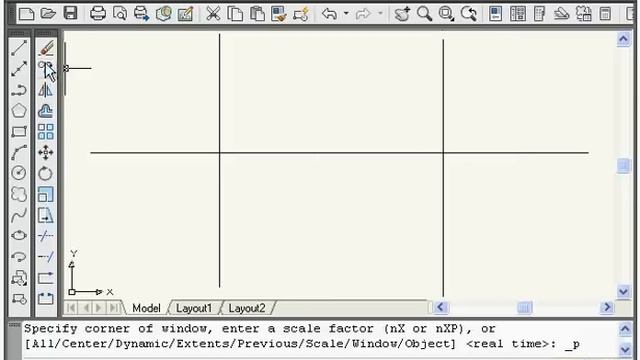This screenshot has width=640, height=360.
Task: Select the Line draw tool
Action: 19,48
